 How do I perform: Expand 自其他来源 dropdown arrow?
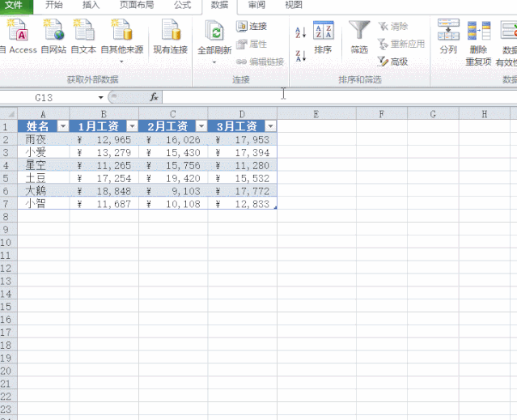tap(121, 62)
